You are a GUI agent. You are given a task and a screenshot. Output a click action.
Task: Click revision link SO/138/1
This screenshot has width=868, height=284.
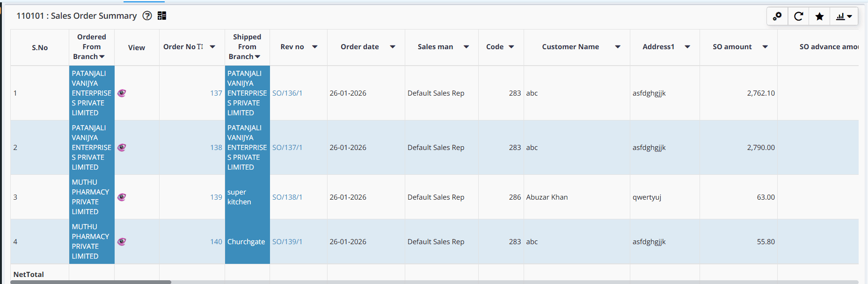pyautogui.click(x=287, y=197)
